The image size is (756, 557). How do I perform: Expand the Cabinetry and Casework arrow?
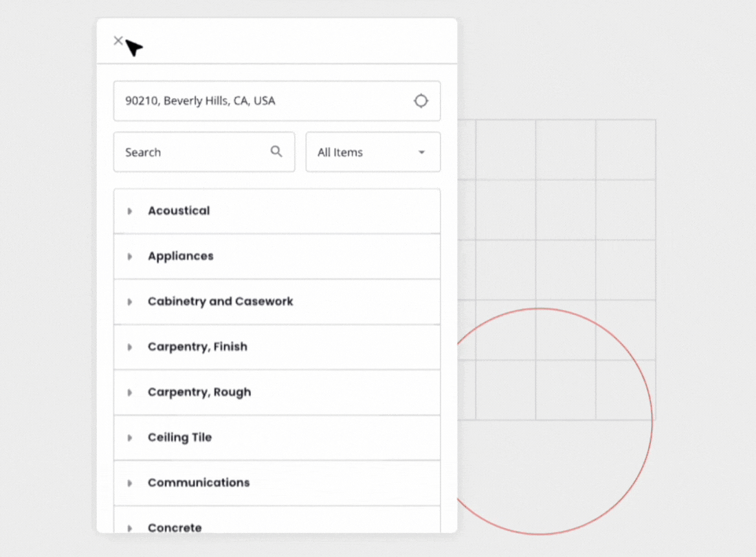[x=129, y=302]
